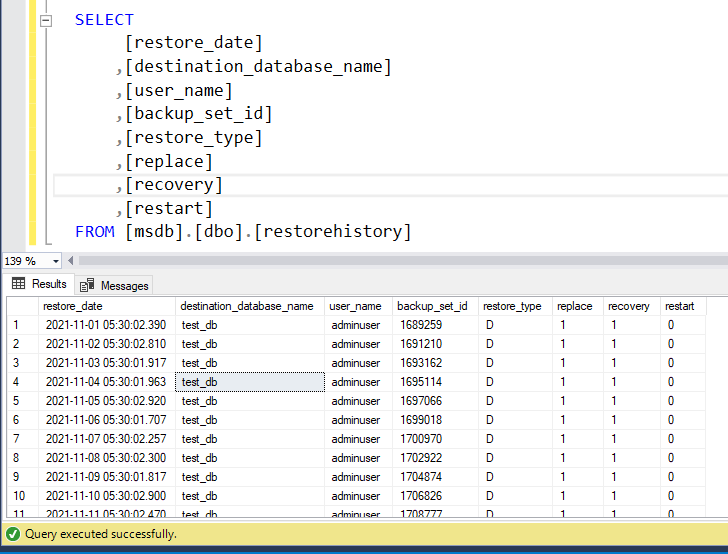The width and height of the screenshot is (728, 554).
Task: Select the destination_database_name column header
Action: click(x=250, y=306)
